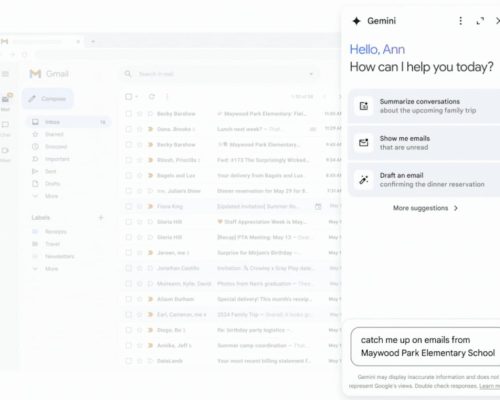The height and width of the screenshot is (400, 500).
Task: Expand More under the Drafts folder
Action: pyautogui.click(x=51, y=196)
